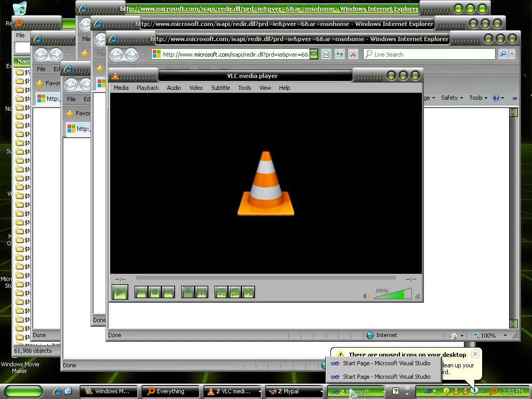Toggle VLC random shuffle button
Viewport: 532px width, 399px height.
(248, 292)
